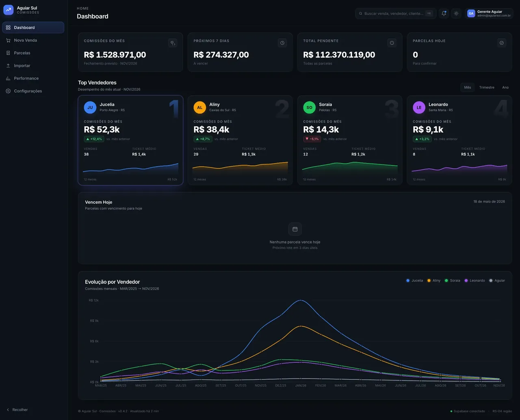520x420 pixels.
Task: Click the clock icon on Próximos 7 Dias
Action: point(282,43)
